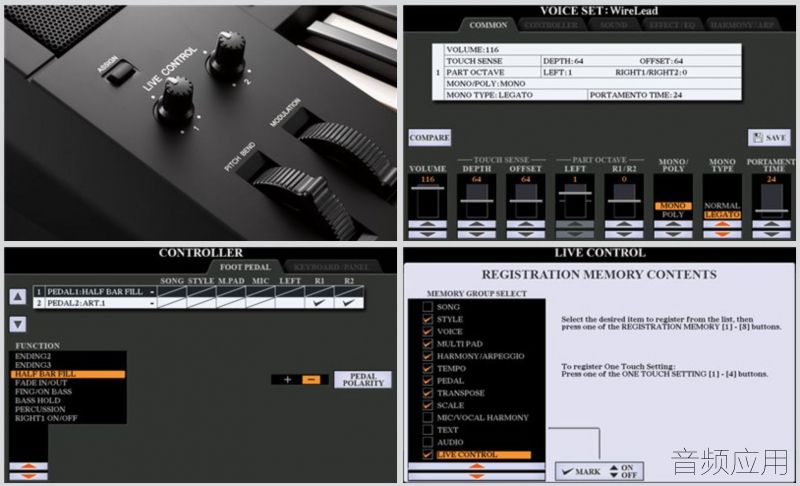The width and height of the screenshot is (800, 486).
Task: Raise R1/R2 part octave with up arrow
Action: (x=624, y=224)
